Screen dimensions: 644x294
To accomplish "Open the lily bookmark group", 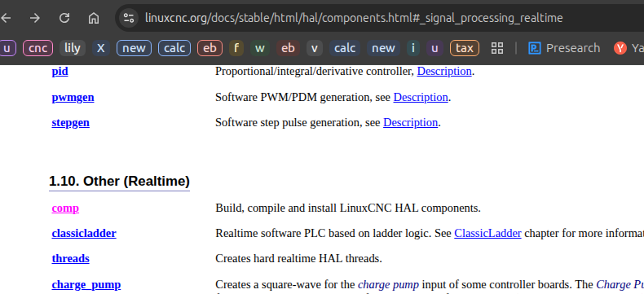I will pos(73,48).
